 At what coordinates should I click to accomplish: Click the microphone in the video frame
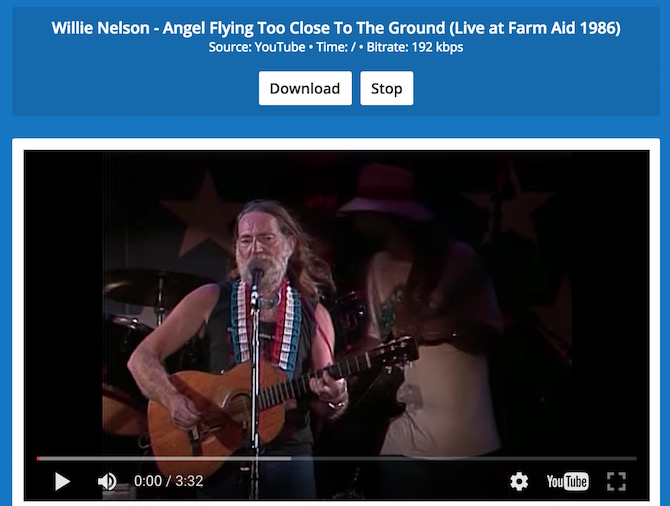pyautogui.click(x=256, y=274)
